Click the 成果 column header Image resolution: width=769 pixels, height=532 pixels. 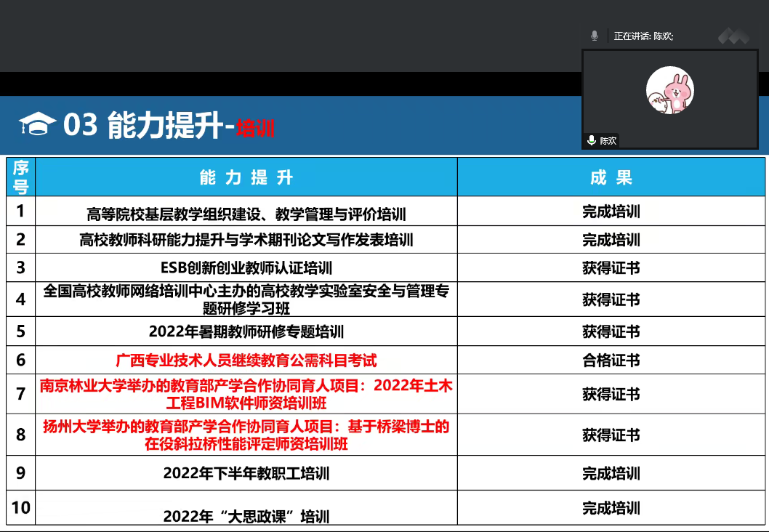611,177
